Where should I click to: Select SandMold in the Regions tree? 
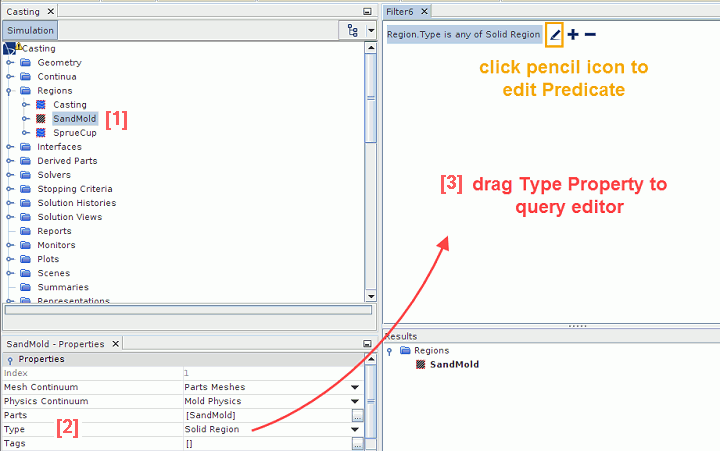(x=75, y=119)
